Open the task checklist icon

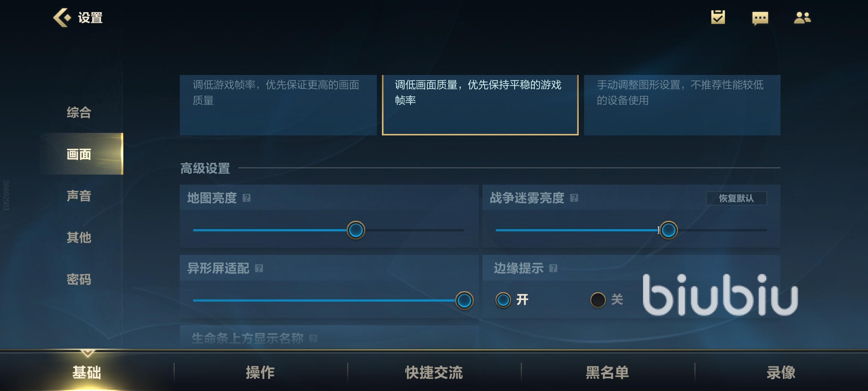coord(718,17)
